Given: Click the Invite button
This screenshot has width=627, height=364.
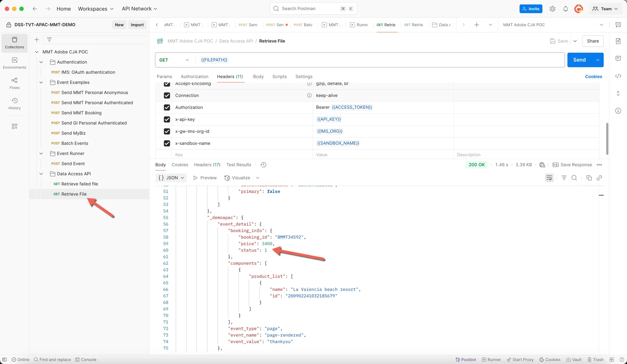Looking at the screenshot, I should pyautogui.click(x=531, y=9).
